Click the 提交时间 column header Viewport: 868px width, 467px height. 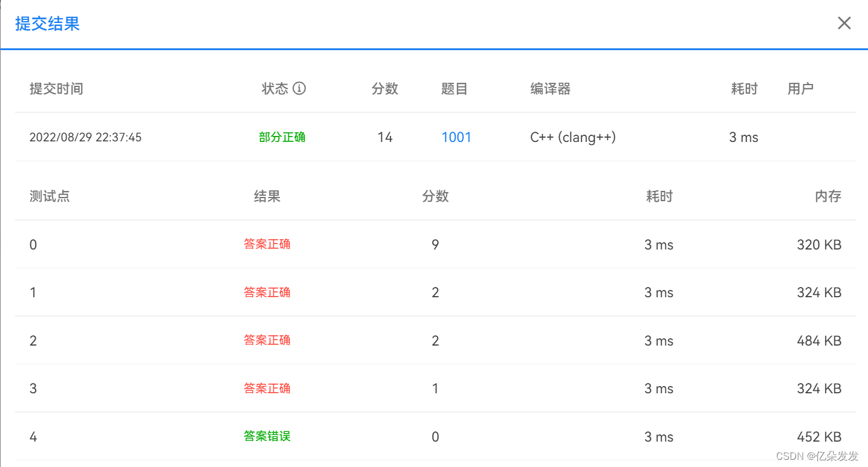(x=56, y=89)
